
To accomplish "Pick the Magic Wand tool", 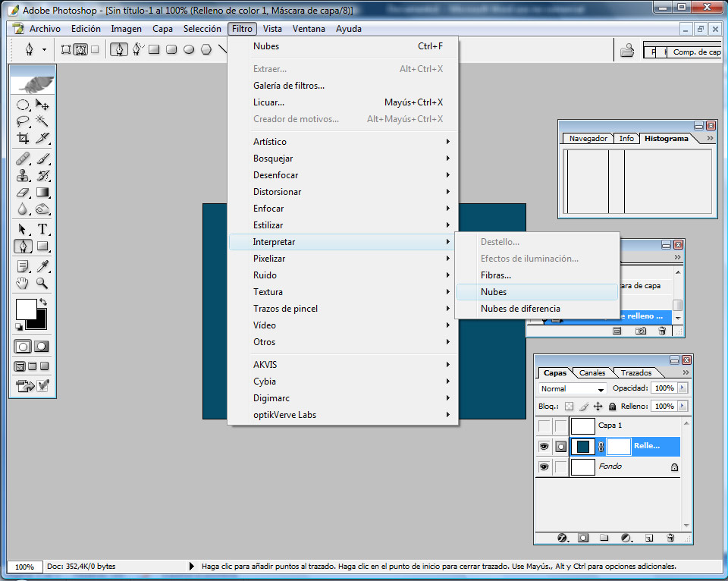I will click(x=42, y=121).
